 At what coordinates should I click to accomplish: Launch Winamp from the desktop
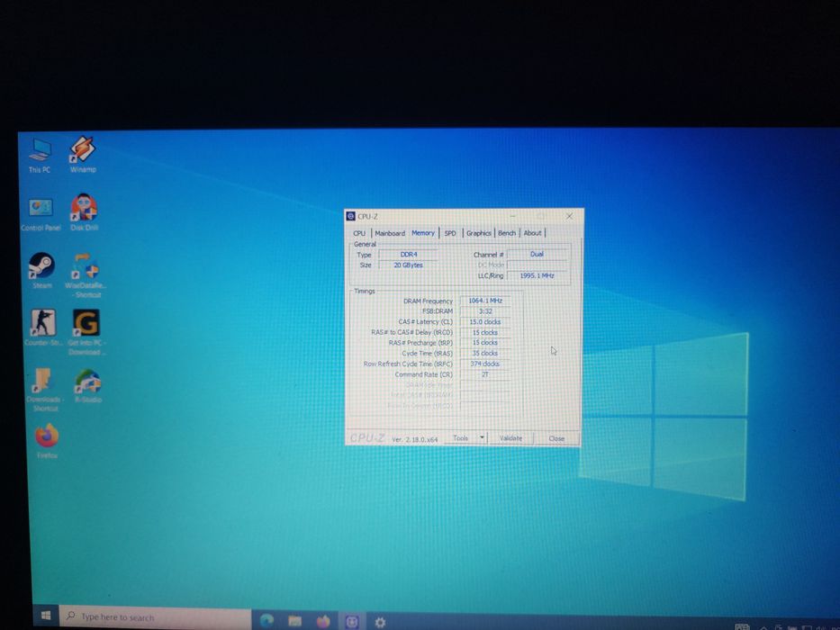pyautogui.click(x=83, y=154)
